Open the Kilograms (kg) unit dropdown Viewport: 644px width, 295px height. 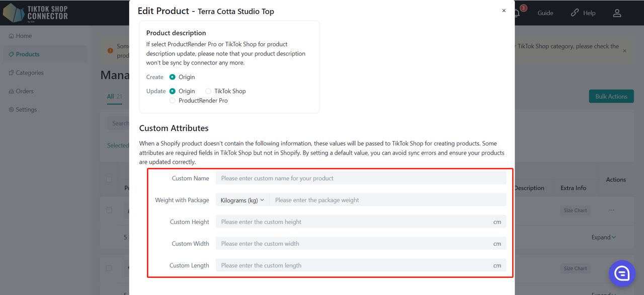(x=243, y=200)
